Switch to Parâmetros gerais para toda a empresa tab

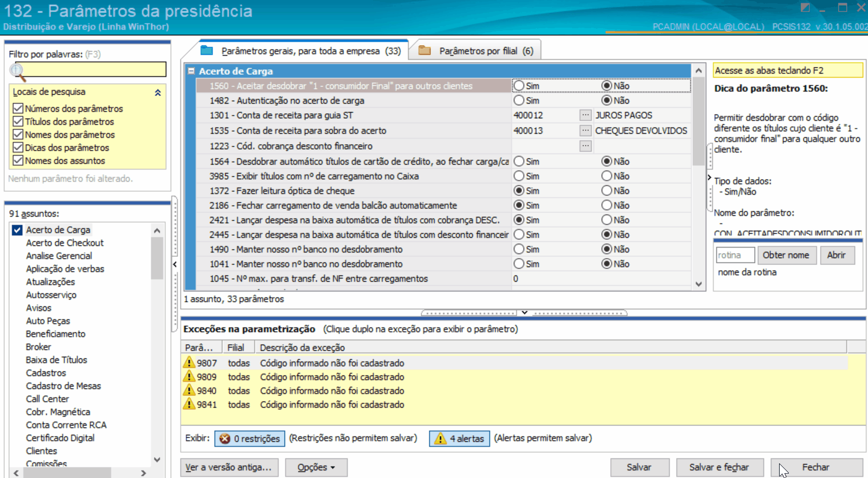[301, 50]
